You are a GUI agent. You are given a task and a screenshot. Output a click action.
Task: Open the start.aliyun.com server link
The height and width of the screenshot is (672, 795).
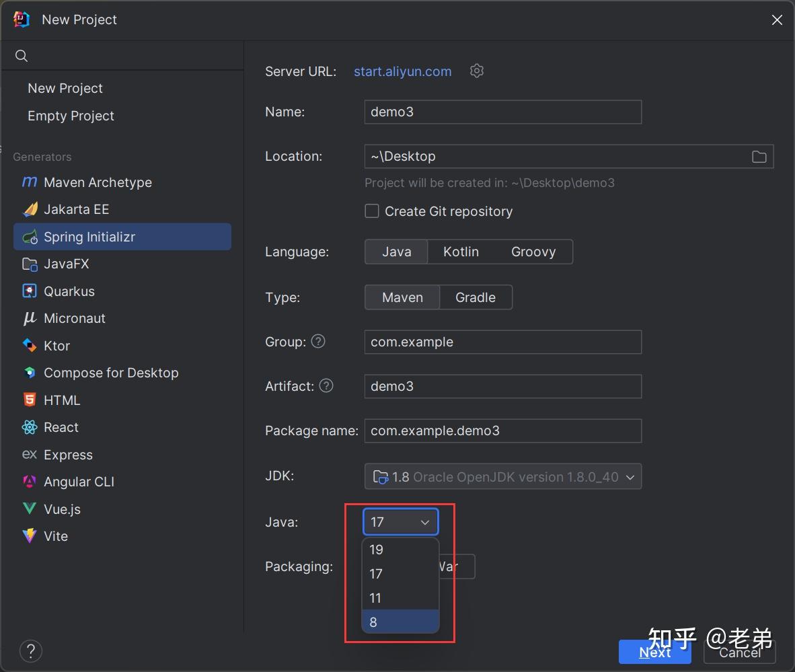point(402,71)
